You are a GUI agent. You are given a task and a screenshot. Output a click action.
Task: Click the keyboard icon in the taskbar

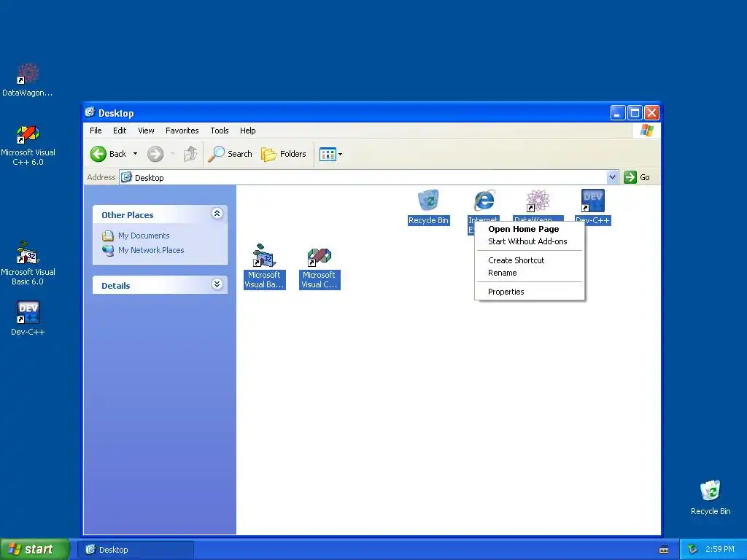pos(664,550)
